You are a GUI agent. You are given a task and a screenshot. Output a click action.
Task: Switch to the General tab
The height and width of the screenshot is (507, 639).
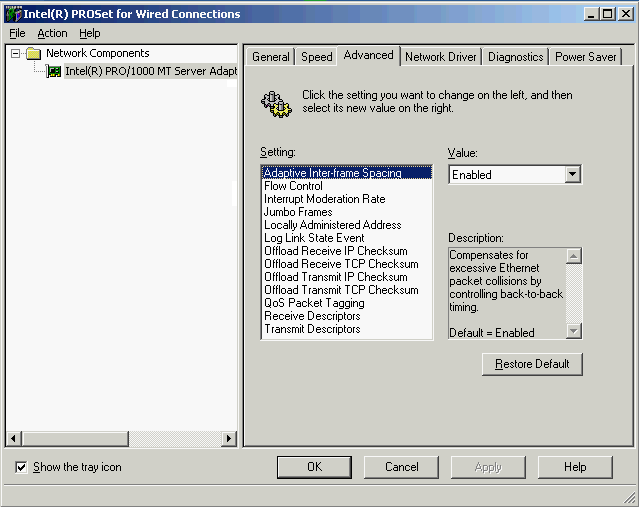coord(271,57)
